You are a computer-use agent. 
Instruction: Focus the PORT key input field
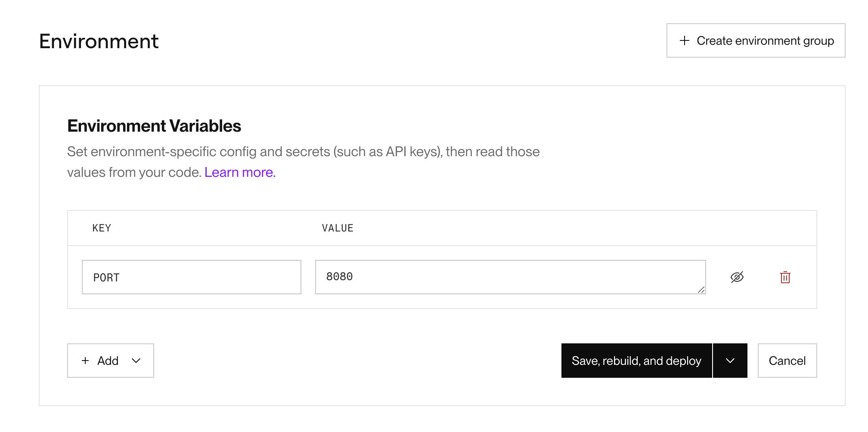pyautogui.click(x=192, y=277)
